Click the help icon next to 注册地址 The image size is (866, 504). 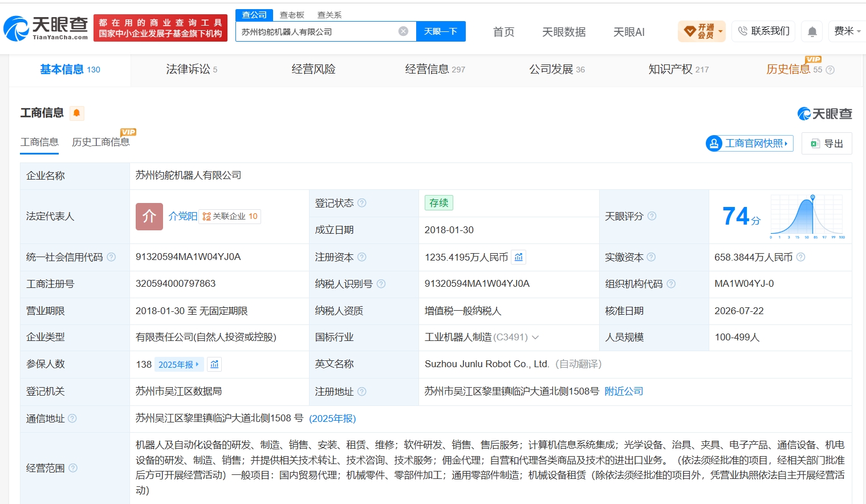(x=361, y=392)
